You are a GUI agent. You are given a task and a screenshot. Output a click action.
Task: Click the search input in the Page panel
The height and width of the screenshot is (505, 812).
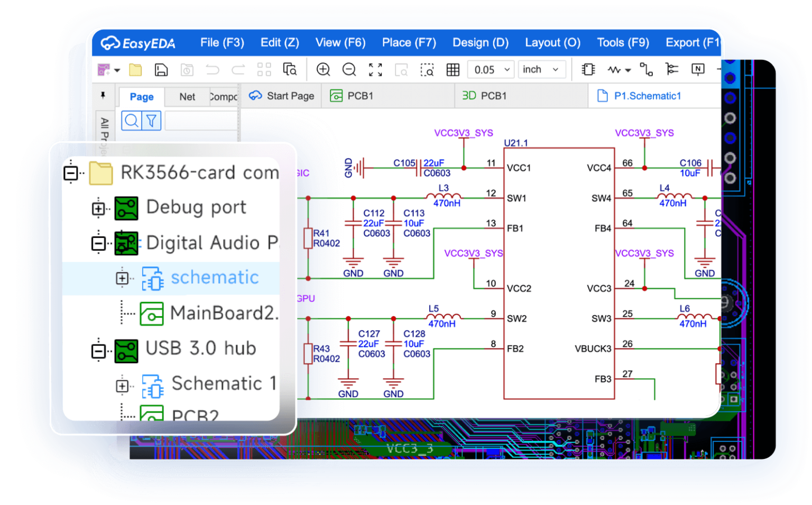click(x=201, y=121)
